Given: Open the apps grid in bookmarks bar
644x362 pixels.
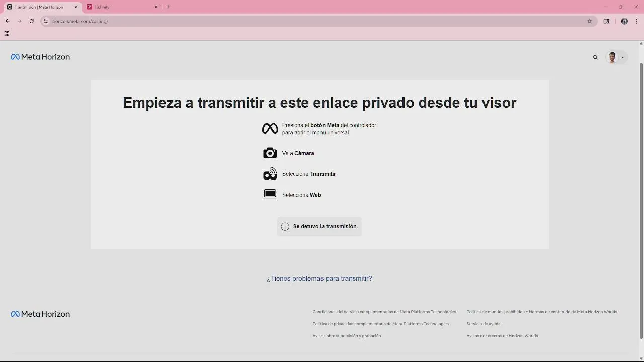Looking at the screenshot, I should tap(7, 34).
